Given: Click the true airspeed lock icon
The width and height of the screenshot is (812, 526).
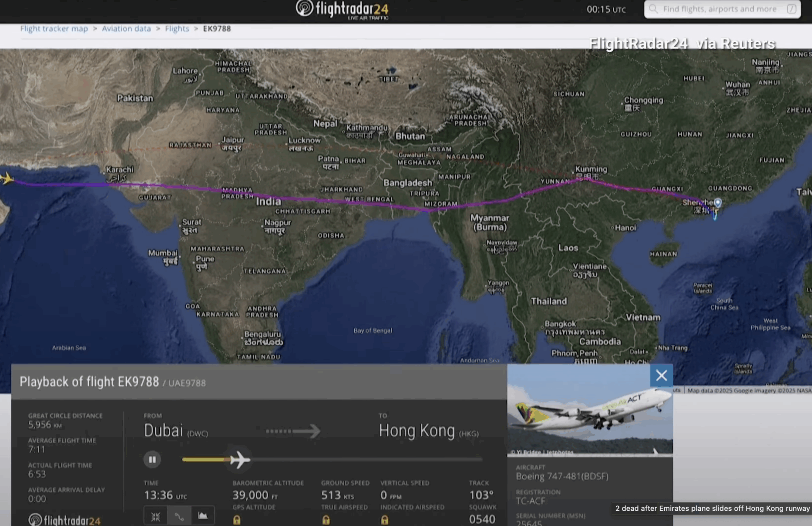Looking at the screenshot, I should coord(326,520).
